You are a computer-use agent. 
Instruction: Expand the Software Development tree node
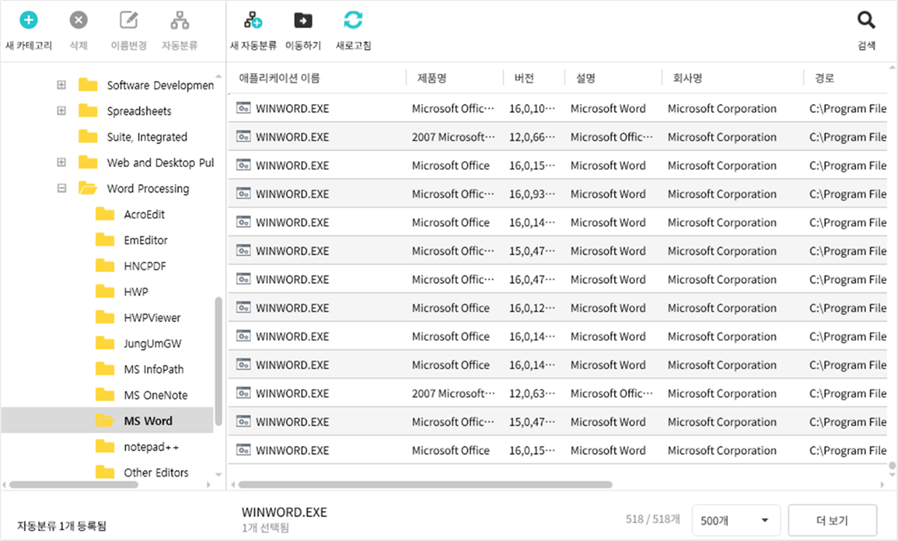62,85
